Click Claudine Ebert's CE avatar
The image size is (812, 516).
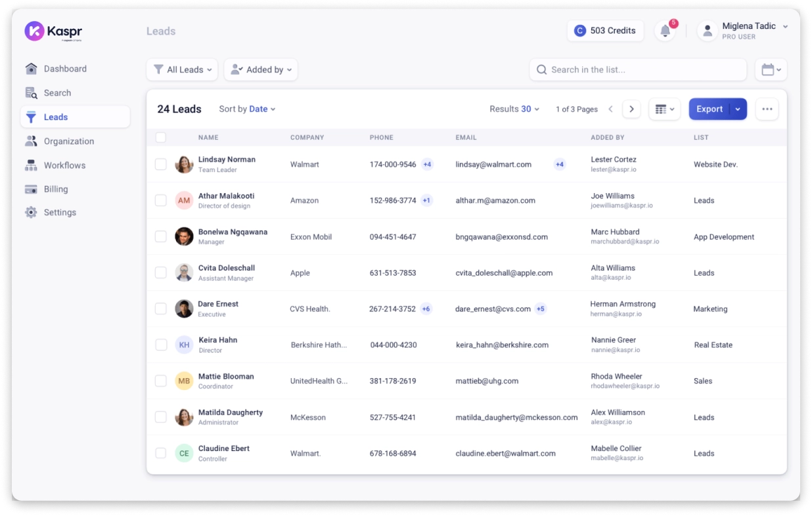click(x=184, y=453)
